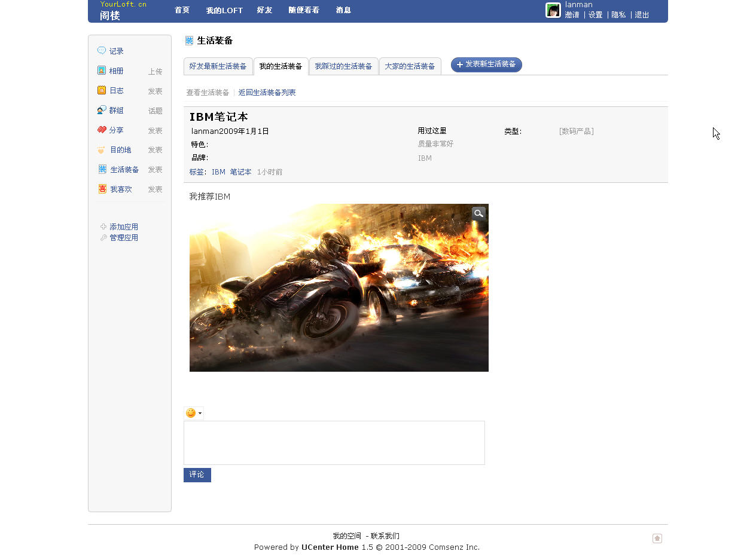Click the back-to-top icon in the footer
The image size is (756, 557).
pos(657,538)
